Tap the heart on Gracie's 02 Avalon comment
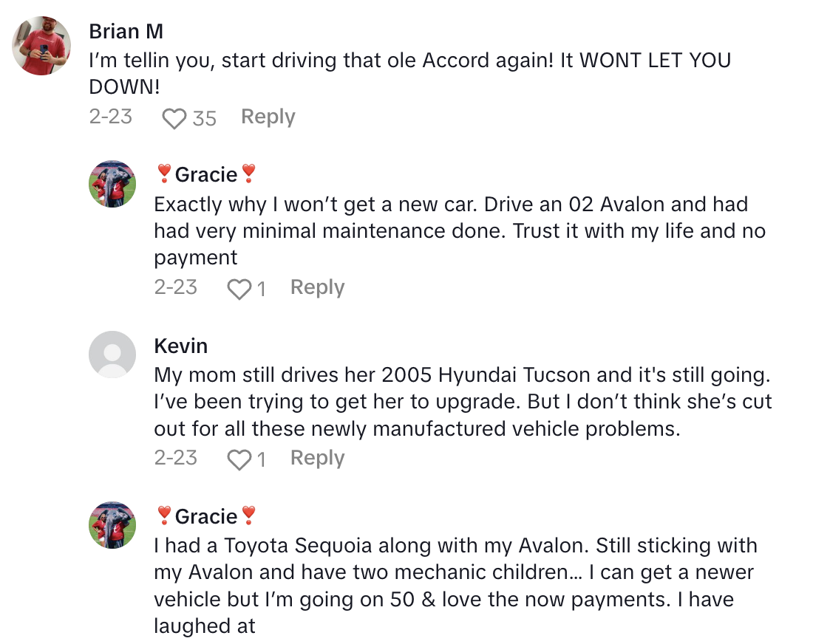Image resolution: width=813 pixels, height=644 pixels. pos(239,289)
